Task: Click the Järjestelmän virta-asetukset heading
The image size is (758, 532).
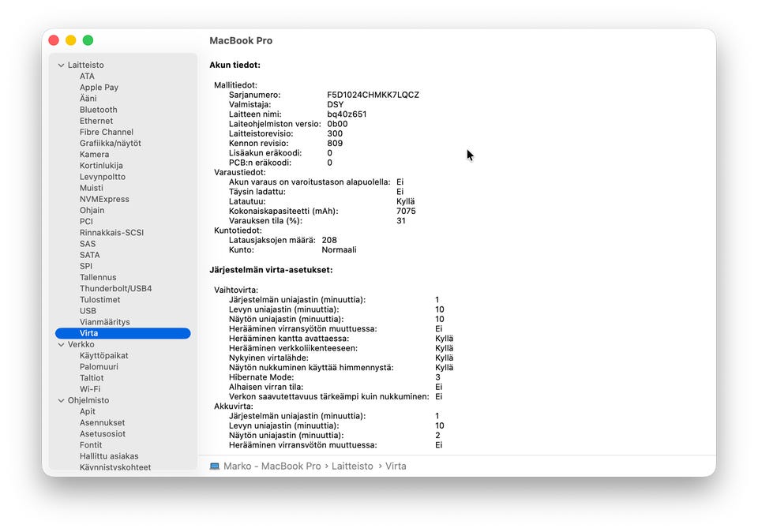Action: coord(271,270)
